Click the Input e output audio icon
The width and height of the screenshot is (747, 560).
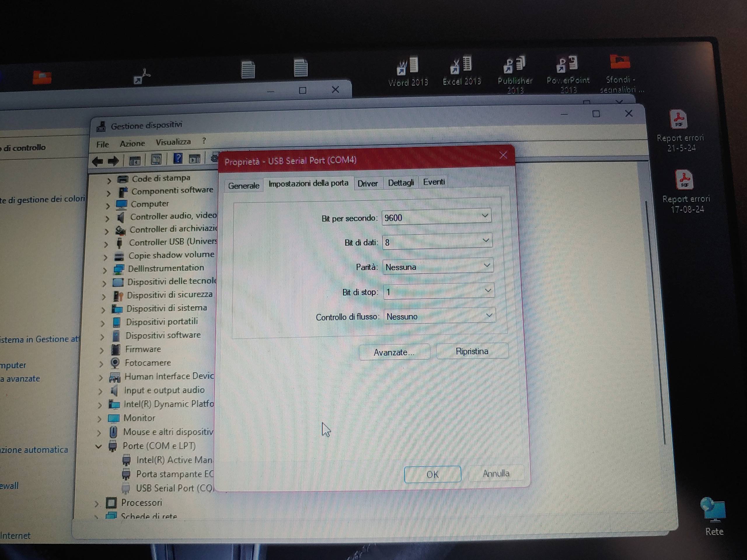click(114, 391)
